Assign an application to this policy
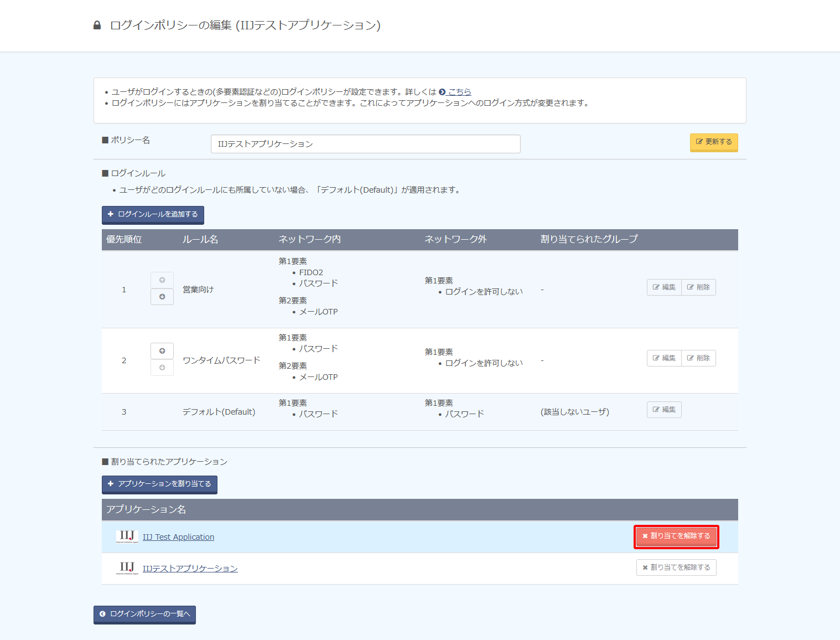 159,484
